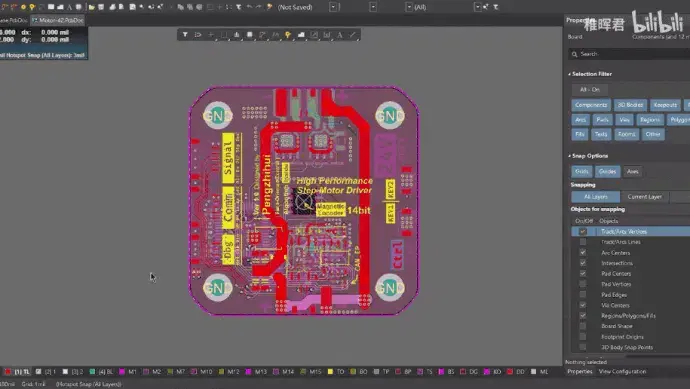Click the open folder icon in the top toolbar
This screenshot has height=389, width=690.
click(91, 7)
